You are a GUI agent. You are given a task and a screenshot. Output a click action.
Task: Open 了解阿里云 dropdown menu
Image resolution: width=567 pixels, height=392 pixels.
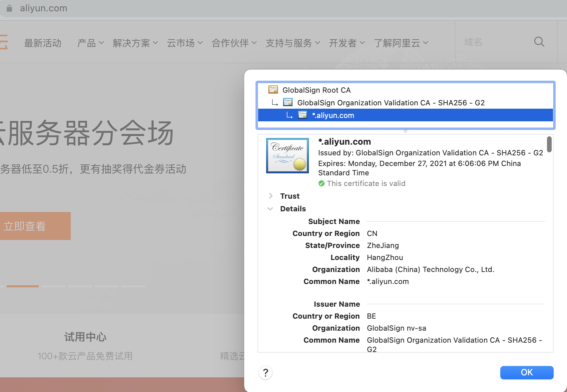click(401, 43)
